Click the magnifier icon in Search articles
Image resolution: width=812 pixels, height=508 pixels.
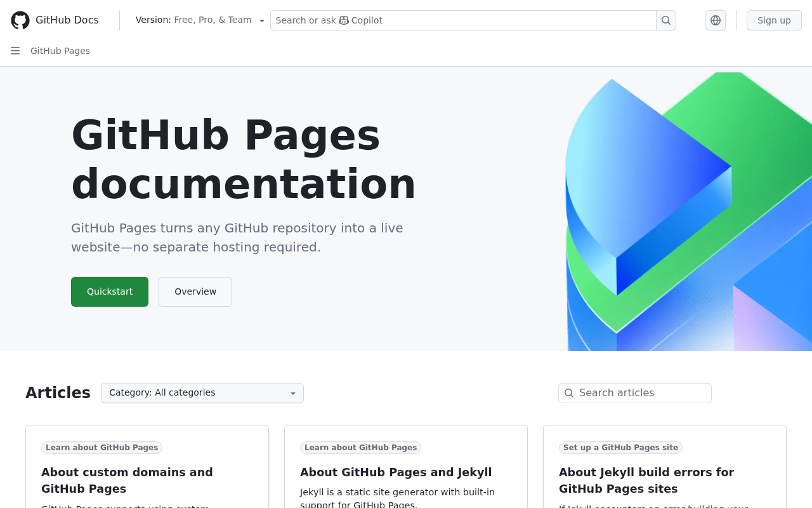pos(569,393)
